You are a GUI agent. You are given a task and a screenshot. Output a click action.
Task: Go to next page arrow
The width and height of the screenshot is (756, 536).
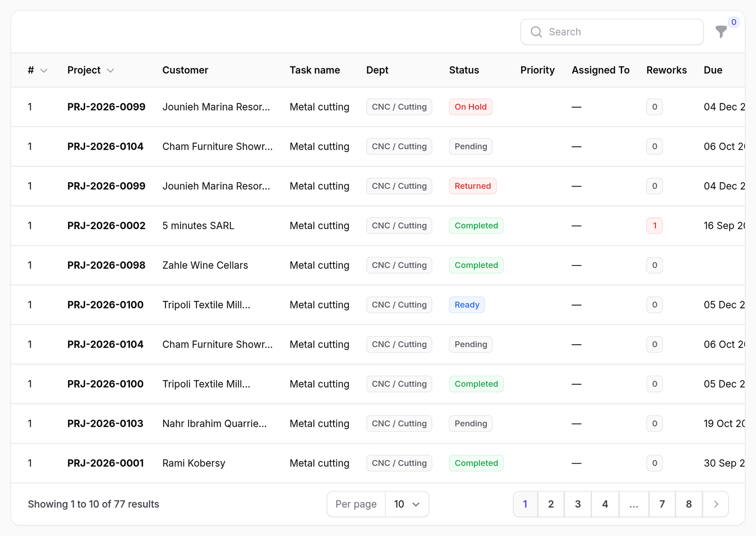(x=716, y=504)
